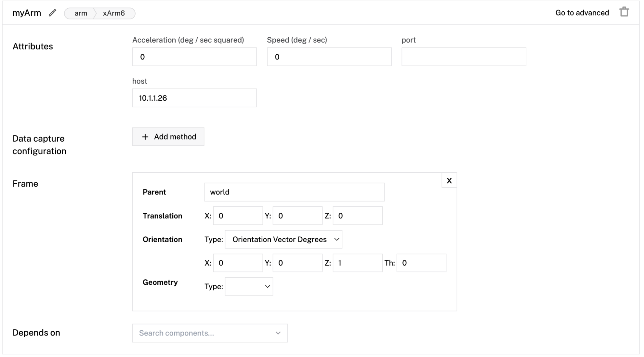Viewport: 644px width, 357px height.
Task: Click the xArm6 breadcrumb tag
Action: click(114, 13)
